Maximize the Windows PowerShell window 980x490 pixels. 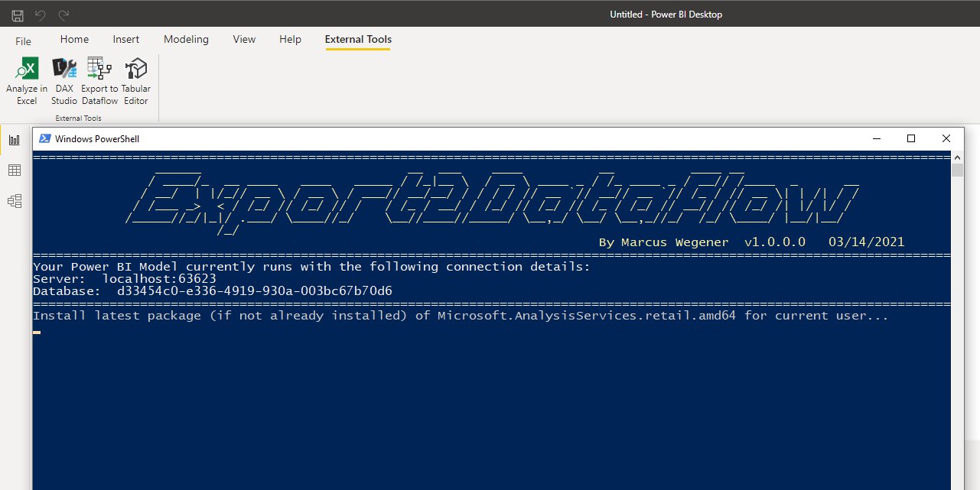click(911, 138)
